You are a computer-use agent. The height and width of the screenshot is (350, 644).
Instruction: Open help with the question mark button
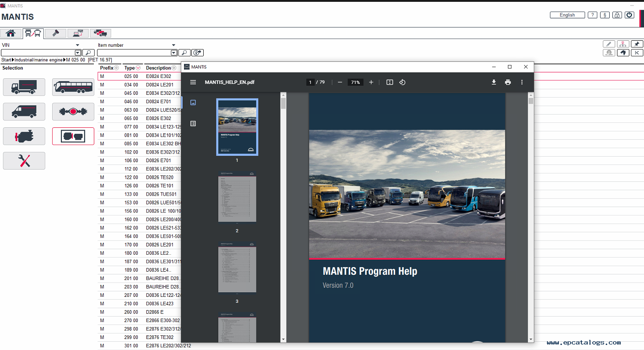click(592, 15)
